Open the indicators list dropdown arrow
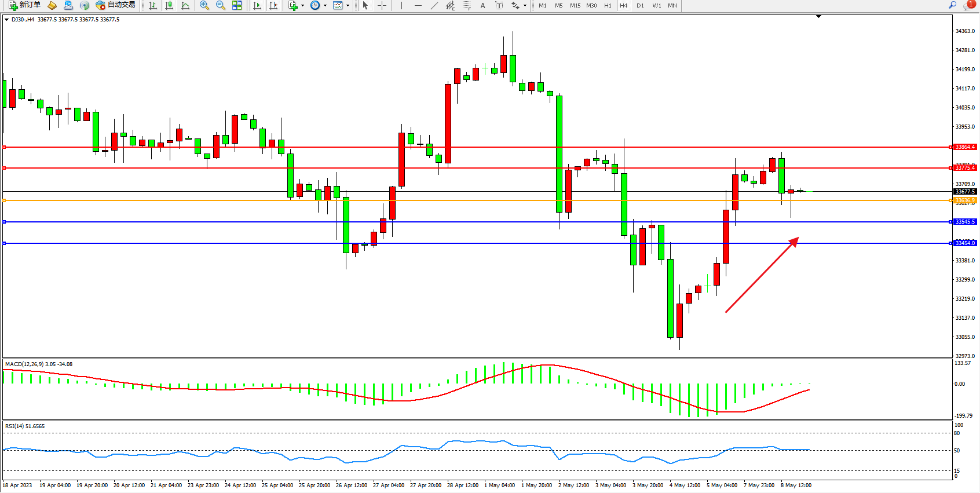This screenshot has width=980, height=493. (302, 6)
